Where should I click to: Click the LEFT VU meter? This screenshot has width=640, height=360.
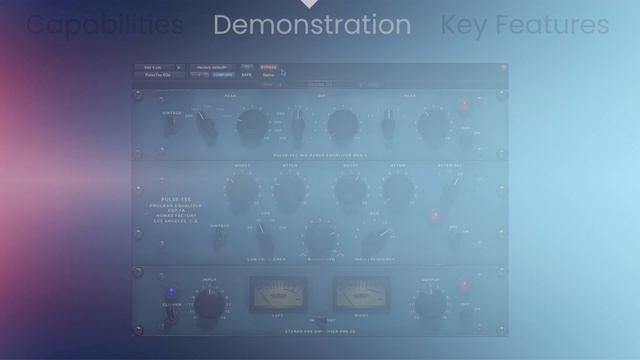pos(278,294)
